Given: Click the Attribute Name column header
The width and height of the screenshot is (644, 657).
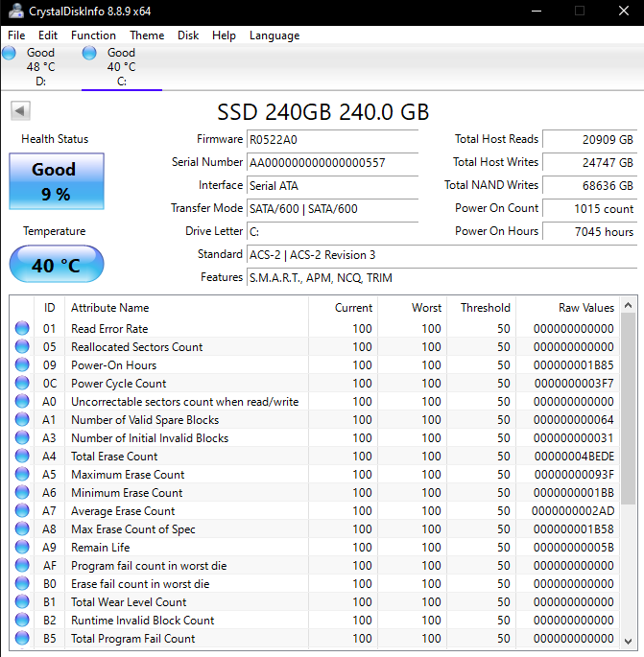Looking at the screenshot, I should click(x=186, y=308).
